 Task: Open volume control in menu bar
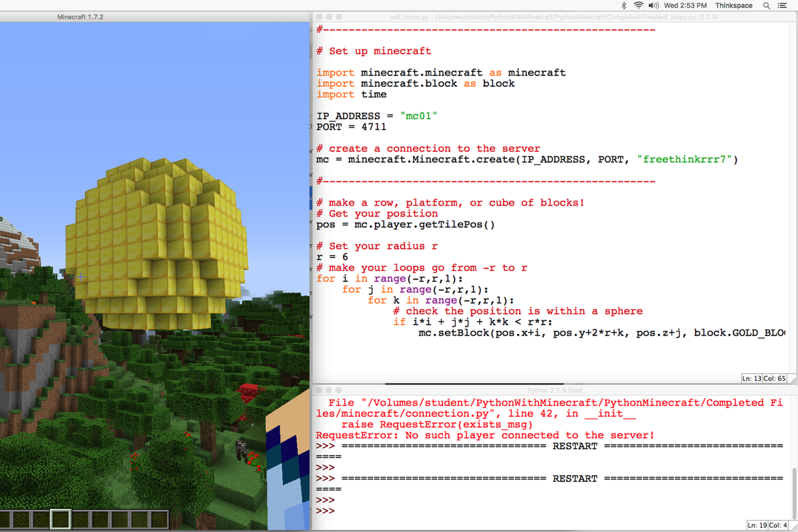(x=653, y=5)
